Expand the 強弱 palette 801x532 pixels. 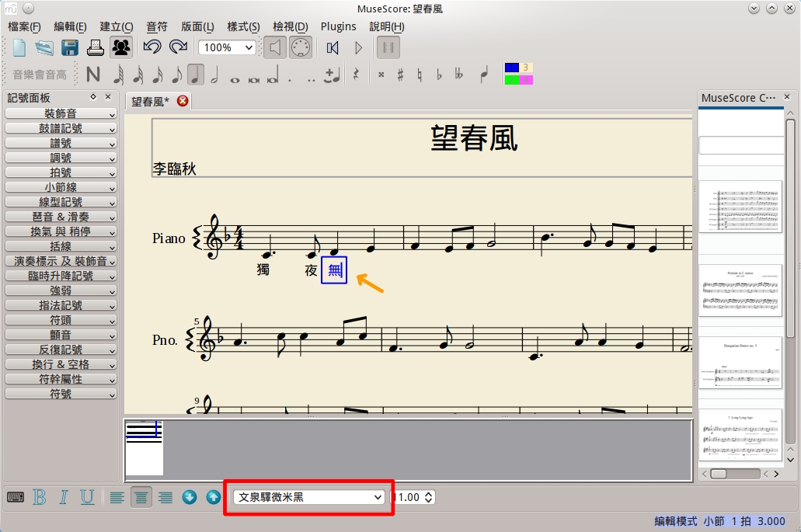tap(61, 290)
